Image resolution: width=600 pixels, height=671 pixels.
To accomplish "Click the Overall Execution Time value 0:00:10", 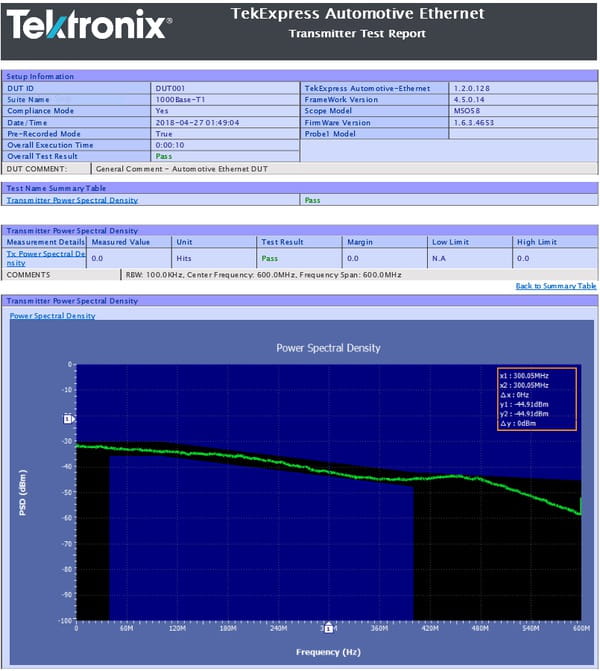I will pyautogui.click(x=169, y=145).
